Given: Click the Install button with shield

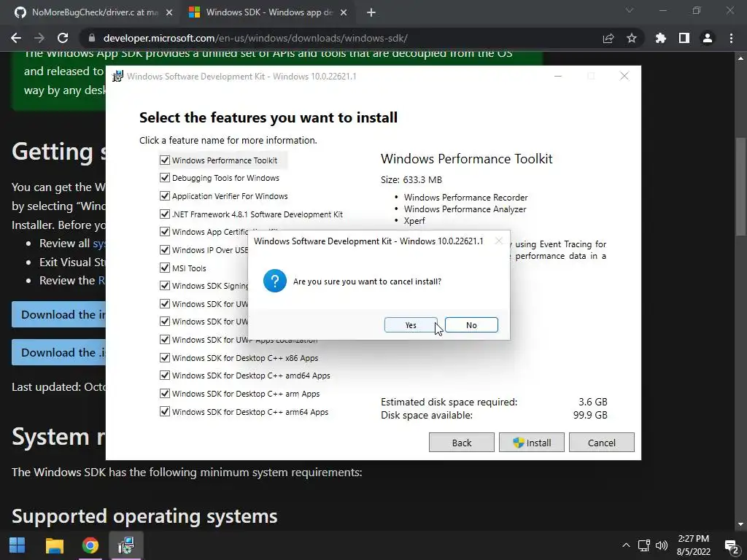Looking at the screenshot, I should (532, 443).
